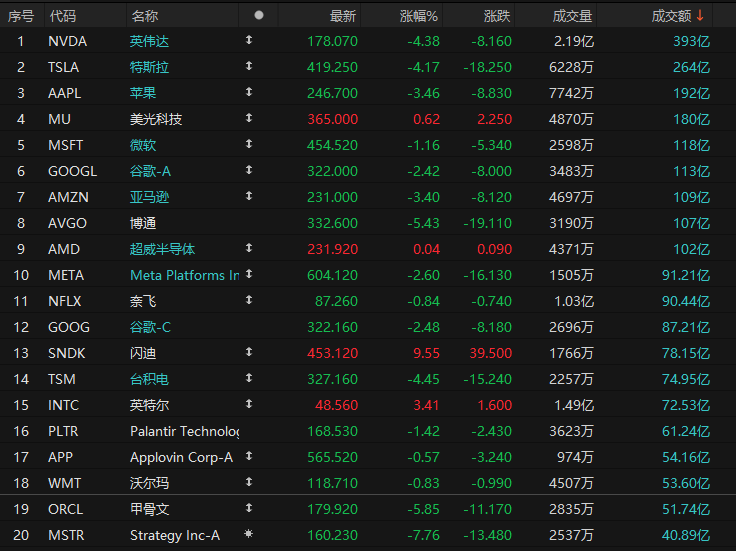Image resolution: width=736 pixels, height=551 pixels.
Task: Select the Strategy Inc-A name cell
Action: [175, 536]
